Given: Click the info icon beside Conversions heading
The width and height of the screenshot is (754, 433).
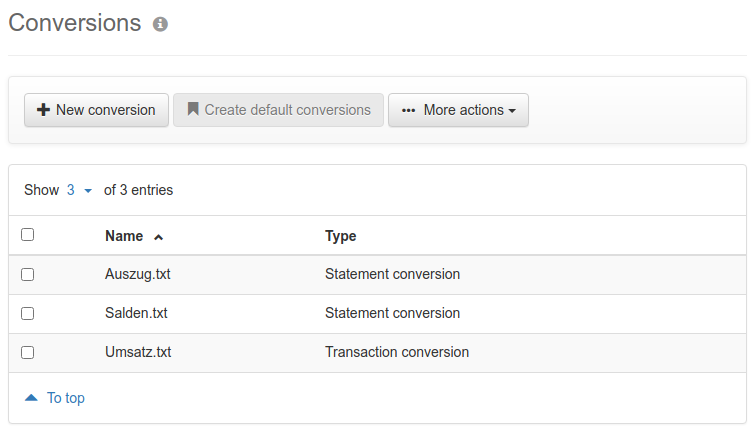Looking at the screenshot, I should click(x=160, y=24).
